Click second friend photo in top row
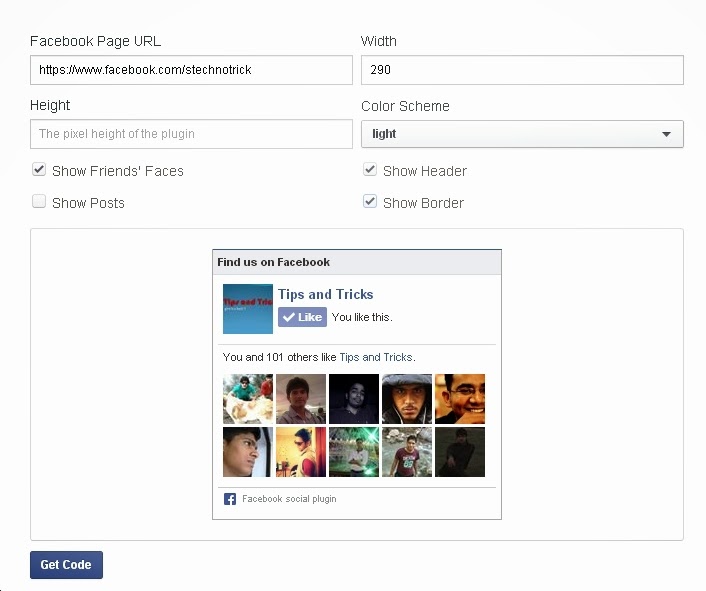The height and width of the screenshot is (591, 706). [x=301, y=399]
